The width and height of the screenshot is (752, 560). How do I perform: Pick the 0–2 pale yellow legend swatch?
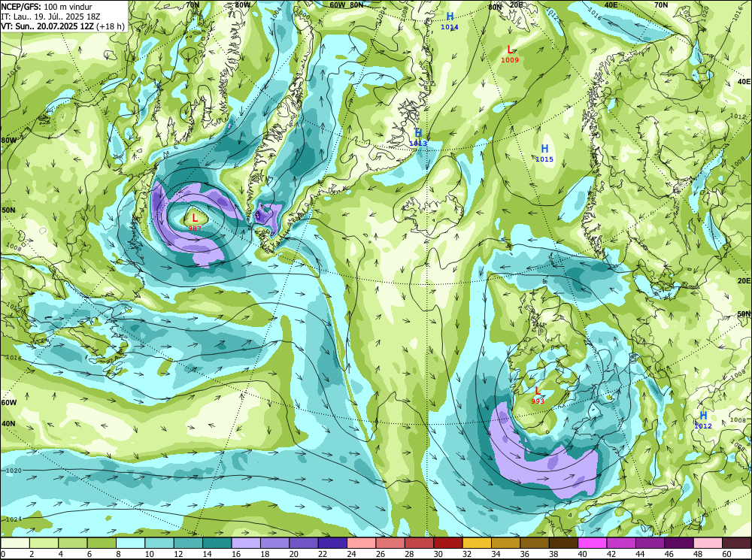pos(15,543)
